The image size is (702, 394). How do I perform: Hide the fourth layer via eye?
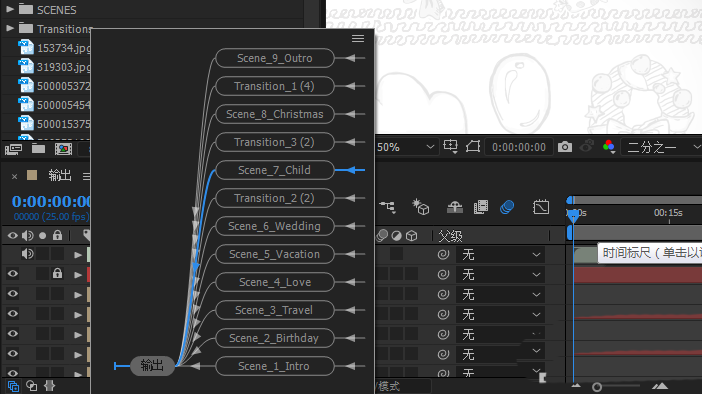point(13,313)
